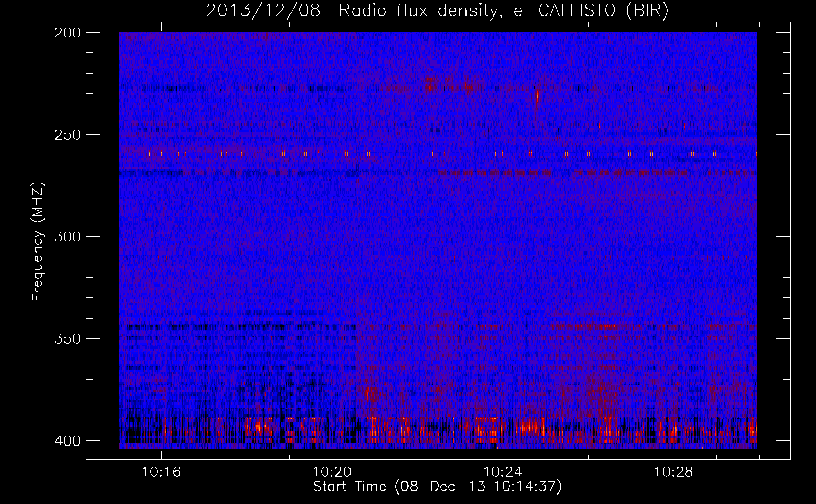816x504 pixels.
Task: Click the '10:28' time tick label
Action: tap(674, 472)
